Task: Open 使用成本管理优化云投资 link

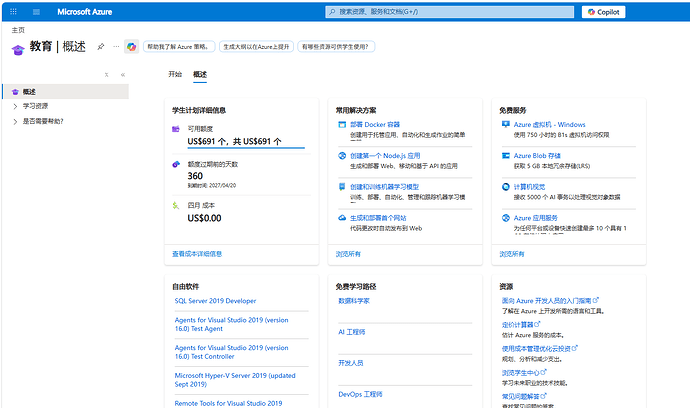Action: coord(540,349)
